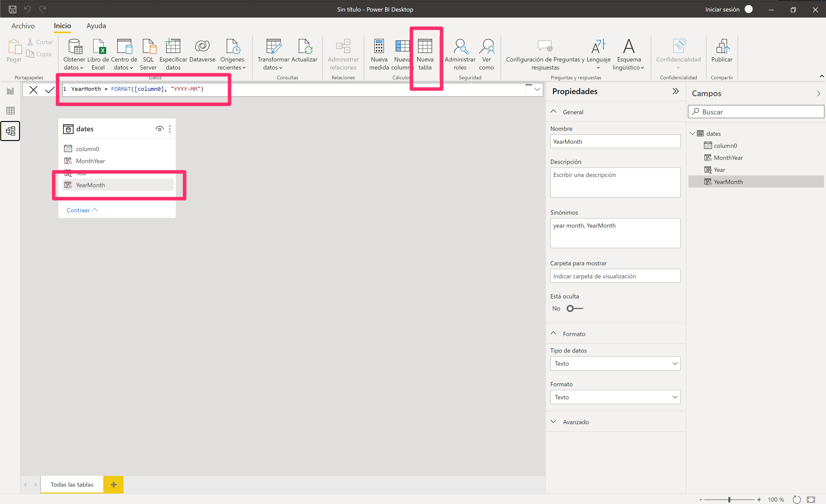Select Model view in sidebar
This screenshot has height=504, width=826.
10,131
